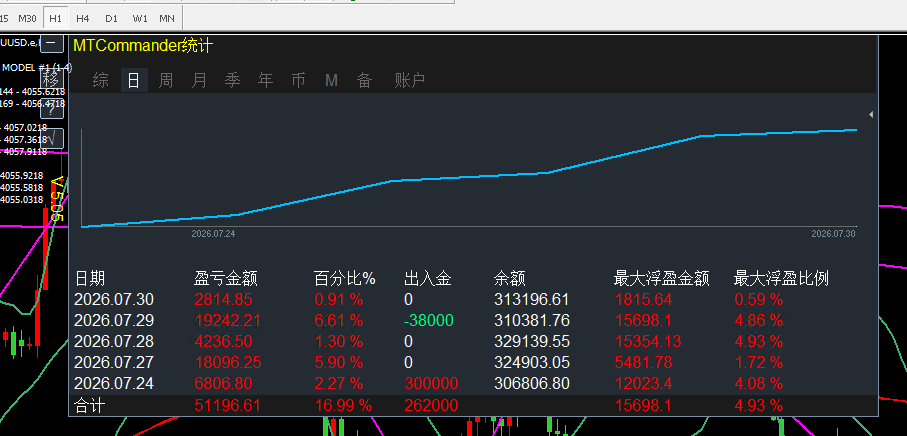907x436 pixels.
Task: Select the M30 timeframe button
Action: 27,19
